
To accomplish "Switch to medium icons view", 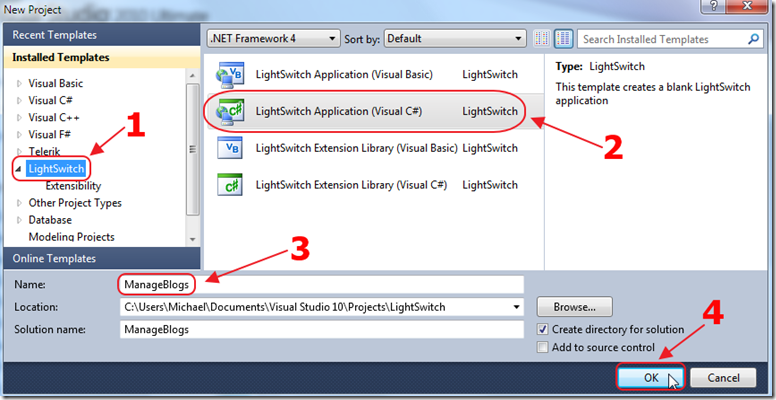I will pos(563,39).
